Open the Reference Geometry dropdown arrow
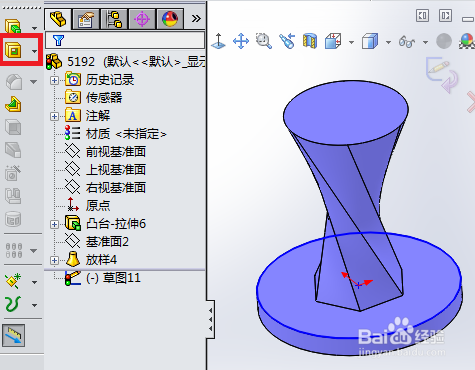 tap(34, 282)
